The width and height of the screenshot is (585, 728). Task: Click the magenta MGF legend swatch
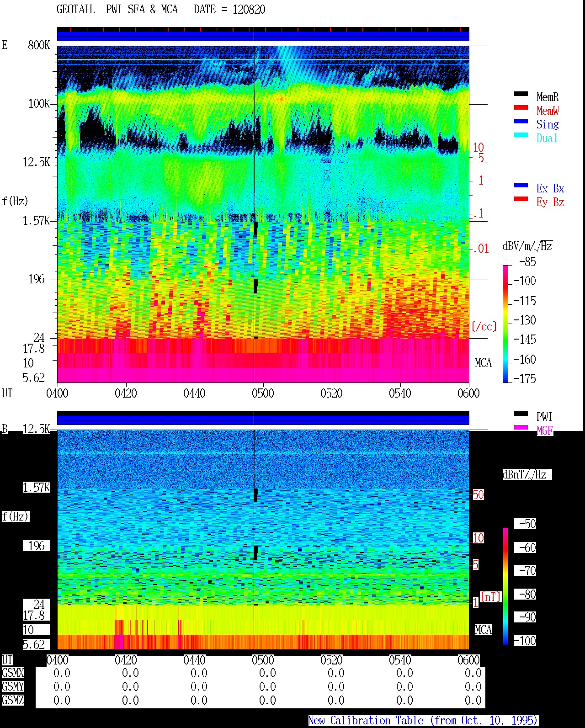pyautogui.click(x=521, y=427)
